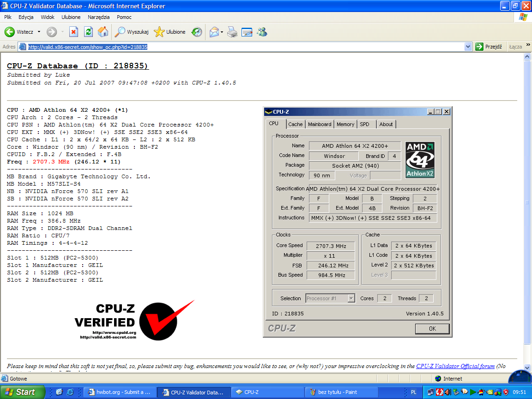Open the Widok menu
This screenshot has height=399, width=532.
pyautogui.click(x=48, y=17)
